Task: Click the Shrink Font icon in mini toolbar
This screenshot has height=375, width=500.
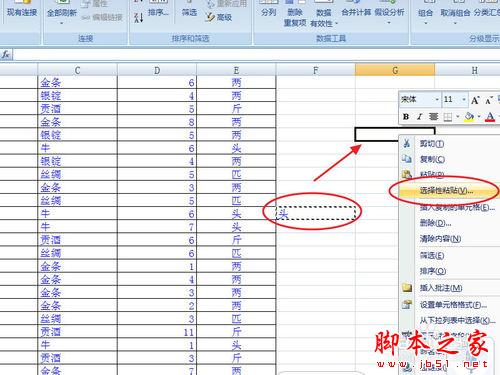Action: [x=489, y=100]
